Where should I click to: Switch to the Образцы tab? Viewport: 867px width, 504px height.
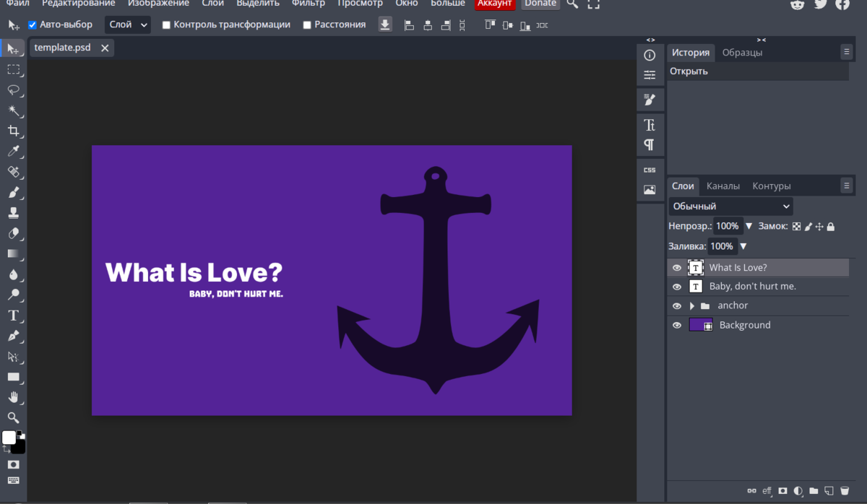click(x=742, y=52)
